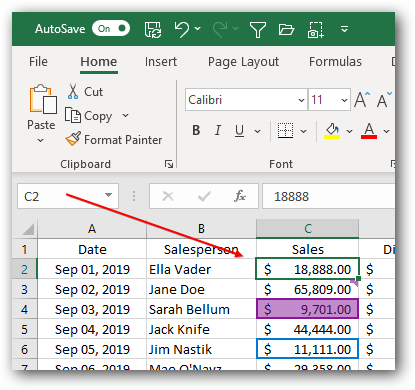Click the Undo arrow icon

click(x=182, y=29)
